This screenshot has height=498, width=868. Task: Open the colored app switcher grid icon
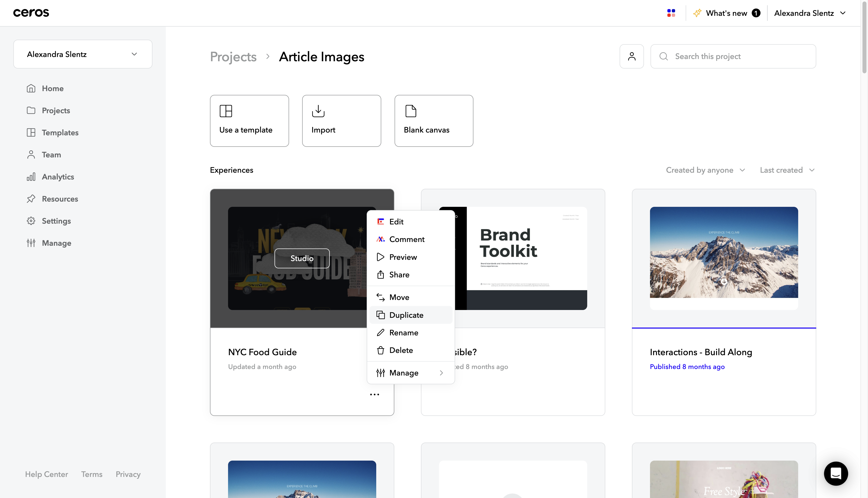[x=671, y=13]
